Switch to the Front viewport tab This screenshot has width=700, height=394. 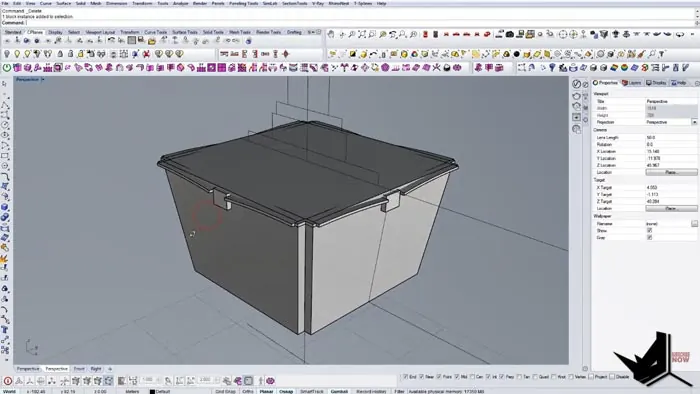click(79, 369)
